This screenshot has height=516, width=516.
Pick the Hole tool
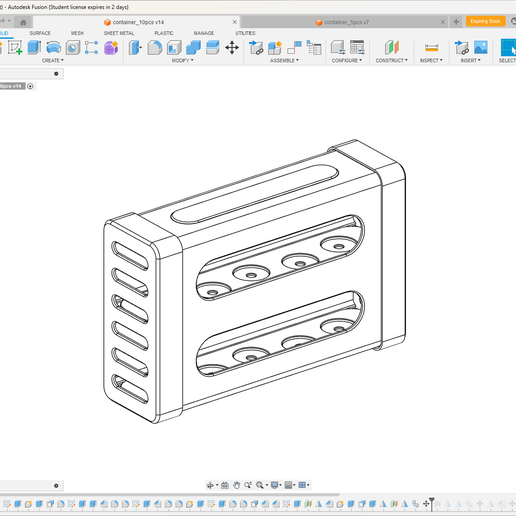pyautogui.click(x=73, y=47)
